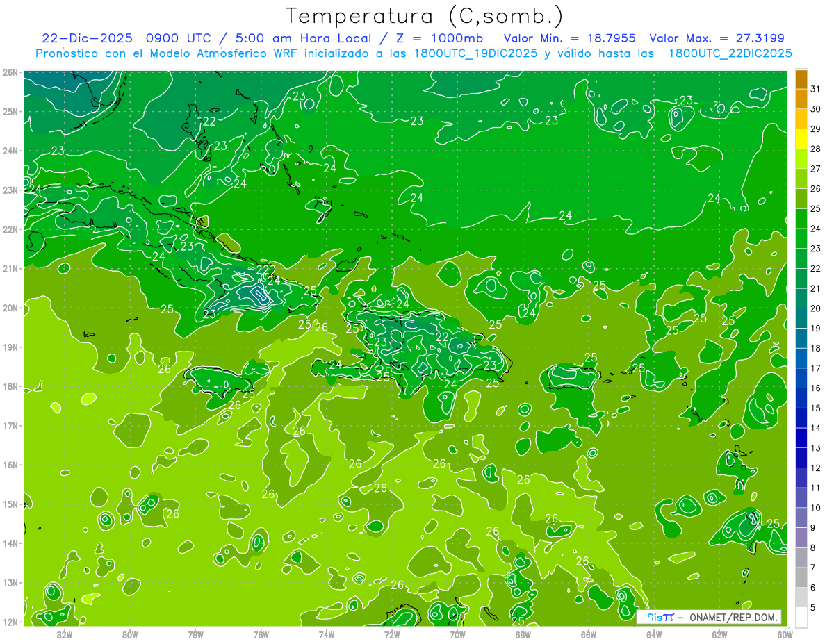
Task: Click legend label "13" on color scale
Action: [x=816, y=448]
